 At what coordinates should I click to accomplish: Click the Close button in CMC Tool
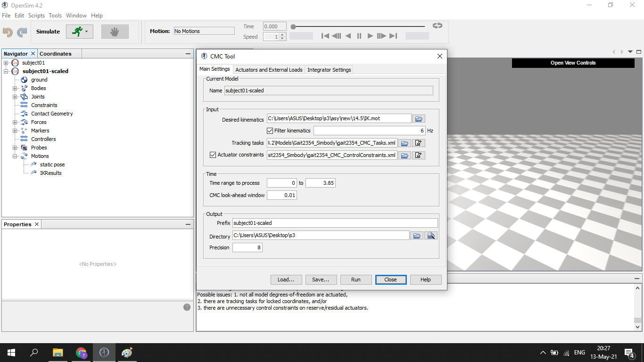coord(390,280)
